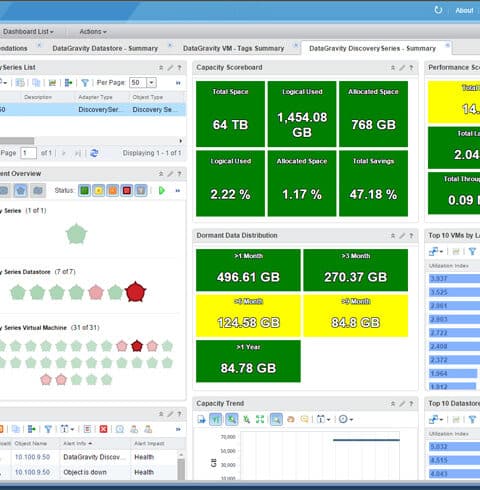Toggle the orange status filter button
This screenshot has width=480, height=490.
click(113, 191)
